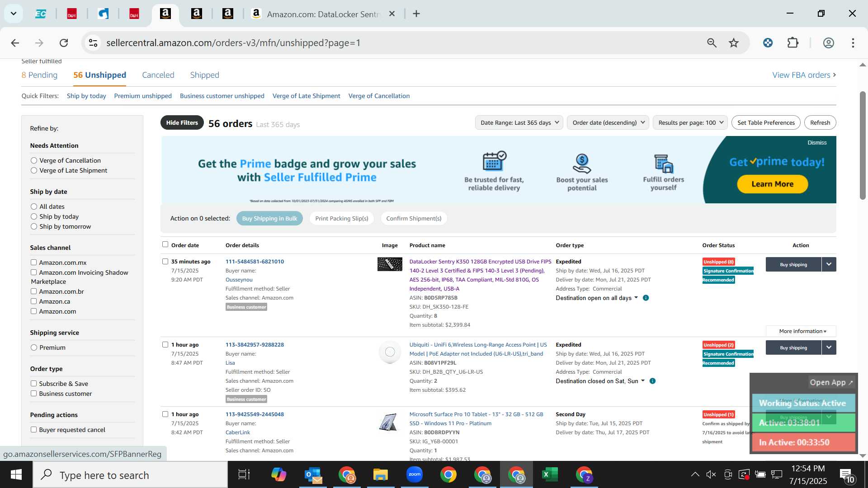Click Hide Filters button

pyautogui.click(x=182, y=122)
